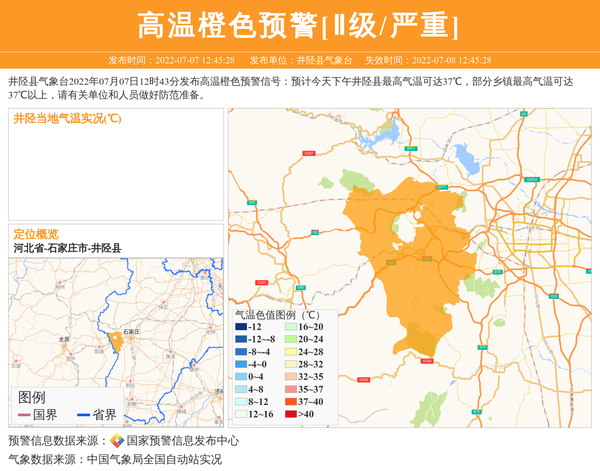Screen dimensions: 600x471
Task: Click the blue 省界 line symbol in legend
Action: tap(82, 415)
